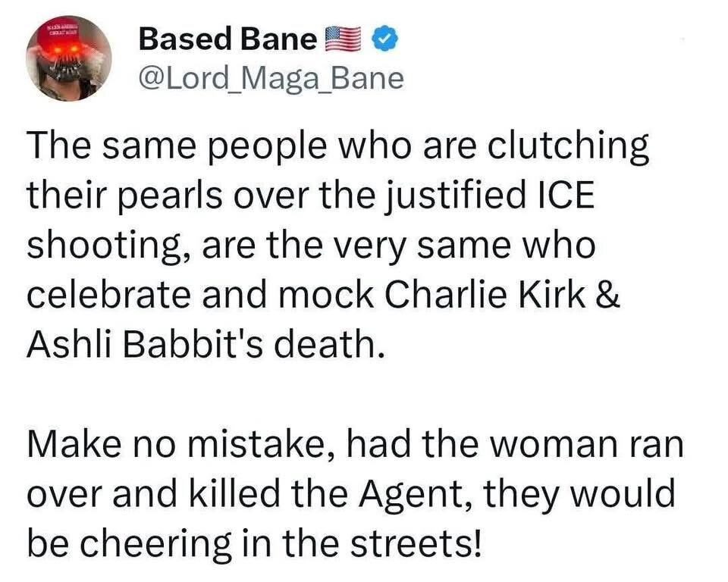Open the Based Bane display name
The height and width of the screenshot is (582, 728).
pyautogui.click(x=227, y=39)
